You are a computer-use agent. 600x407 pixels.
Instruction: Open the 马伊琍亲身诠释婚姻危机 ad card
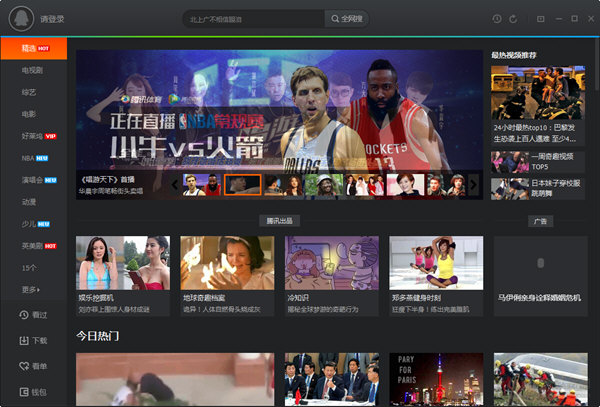540,275
